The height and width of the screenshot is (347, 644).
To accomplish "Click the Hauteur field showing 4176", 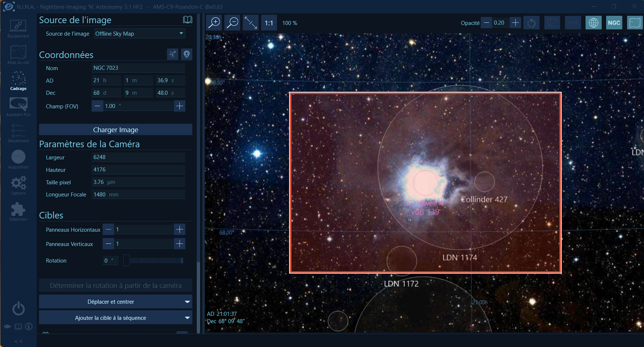I will point(138,170).
